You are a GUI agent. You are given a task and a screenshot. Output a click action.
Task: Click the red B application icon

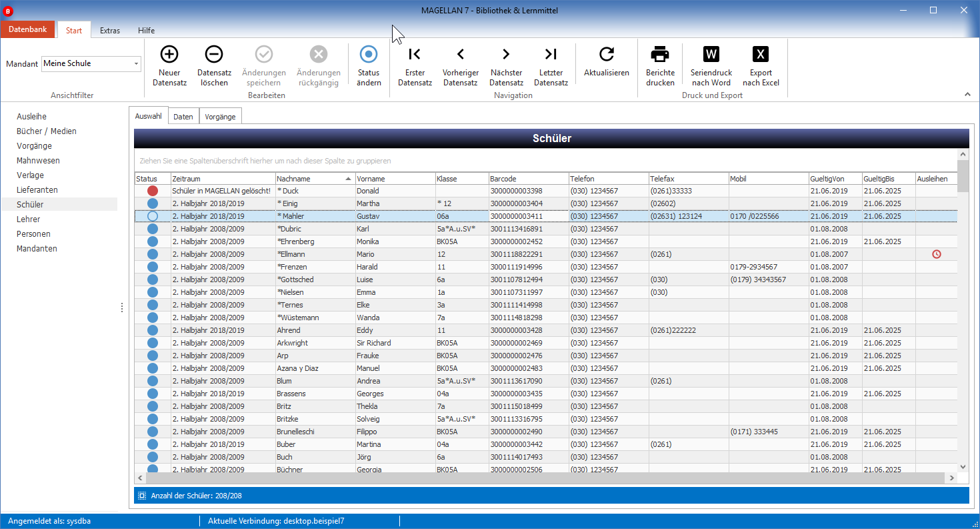coord(9,11)
